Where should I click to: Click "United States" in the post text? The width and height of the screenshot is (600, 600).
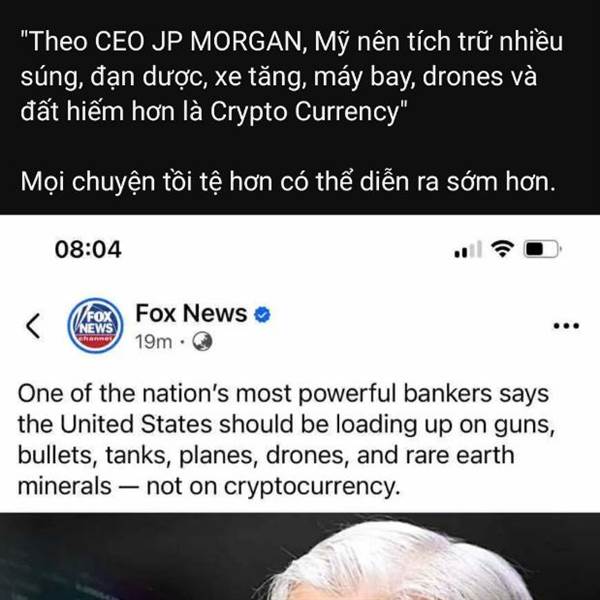pos(136,424)
